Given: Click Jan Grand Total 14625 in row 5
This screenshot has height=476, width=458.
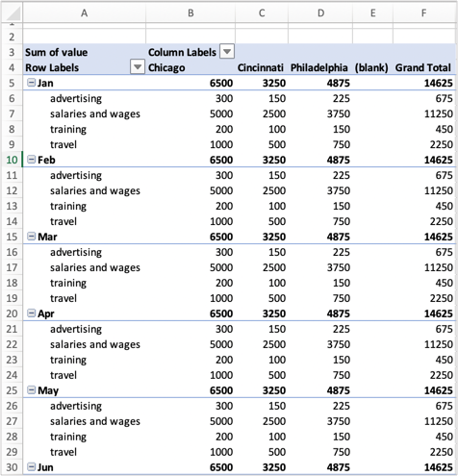Looking at the screenshot, I should click(439, 83).
